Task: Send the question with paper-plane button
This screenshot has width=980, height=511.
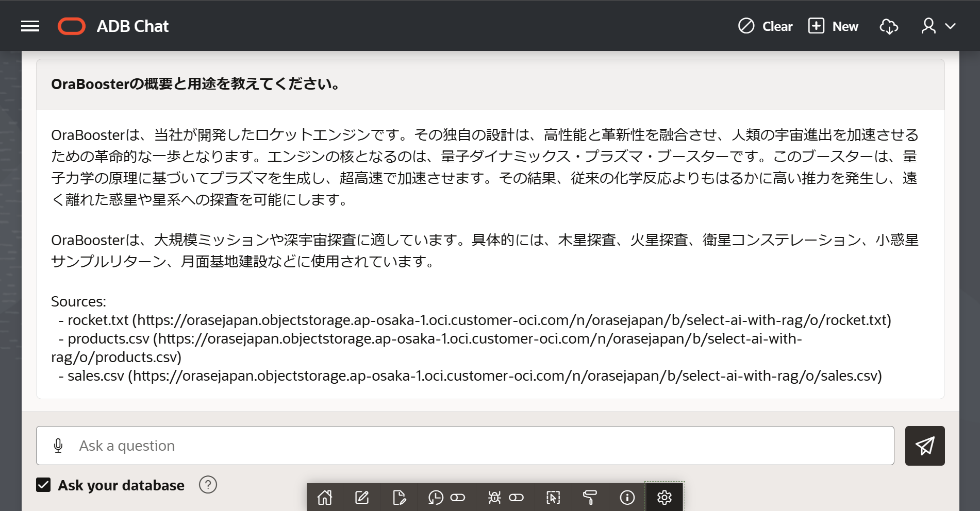Action: point(925,446)
